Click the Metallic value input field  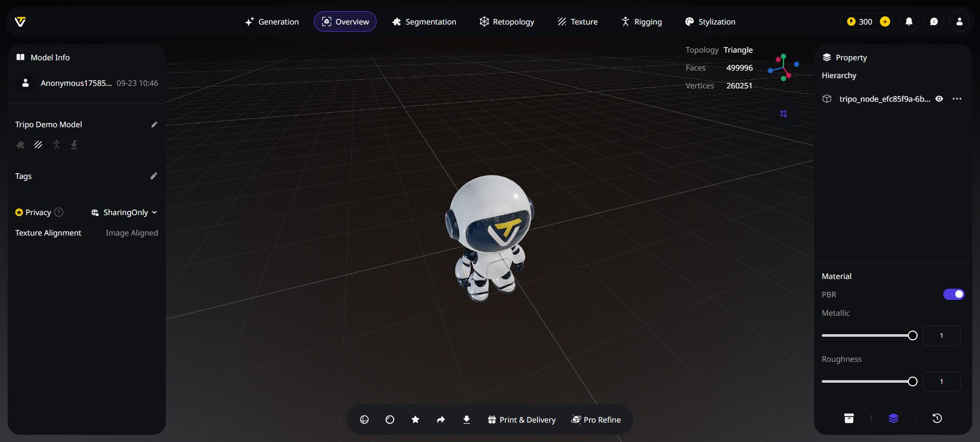942,336
